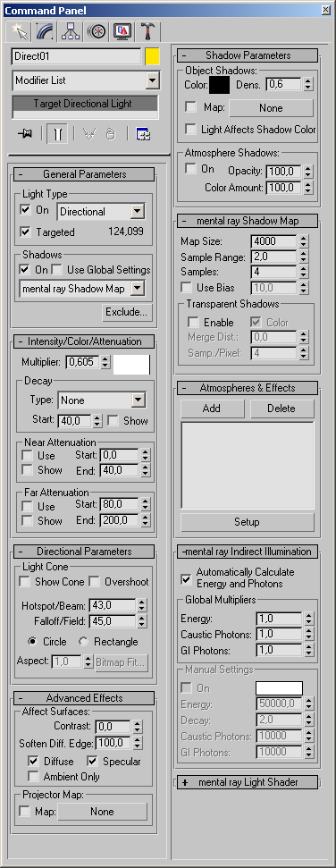The width and height of the screenshot is (336, 868).
Task: Toggle Show End Result icon
Action: (58, 134)
